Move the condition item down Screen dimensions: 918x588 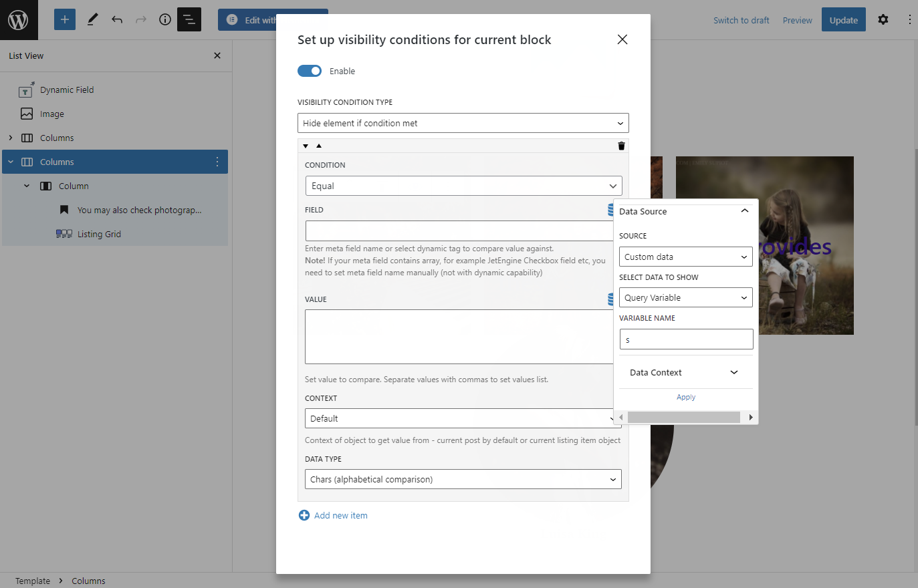pos(306,146)
